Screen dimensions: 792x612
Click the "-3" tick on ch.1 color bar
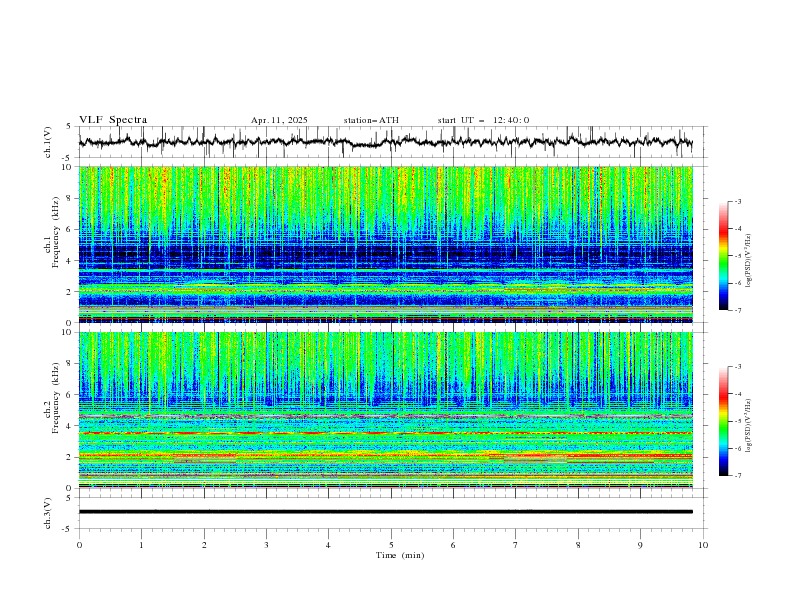[x=738, y=201]
